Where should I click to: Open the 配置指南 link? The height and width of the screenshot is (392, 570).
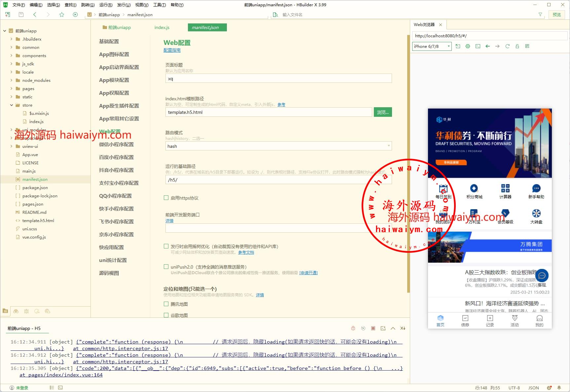172,50
